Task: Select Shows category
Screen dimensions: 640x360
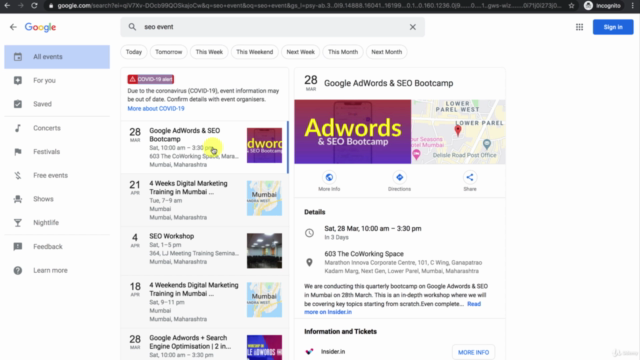Action: (57, 199)
